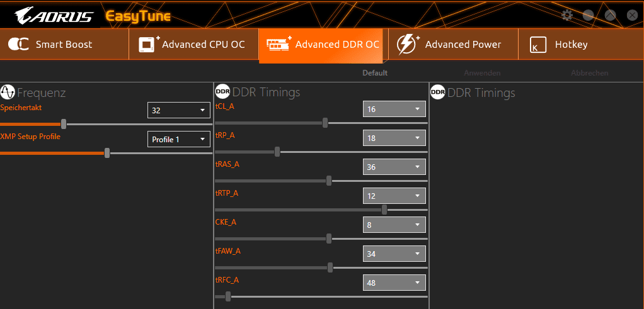The height and width of the screenshot is (309, 644).
Task: Click the Frequenz section heading
Action: [42, 93]
